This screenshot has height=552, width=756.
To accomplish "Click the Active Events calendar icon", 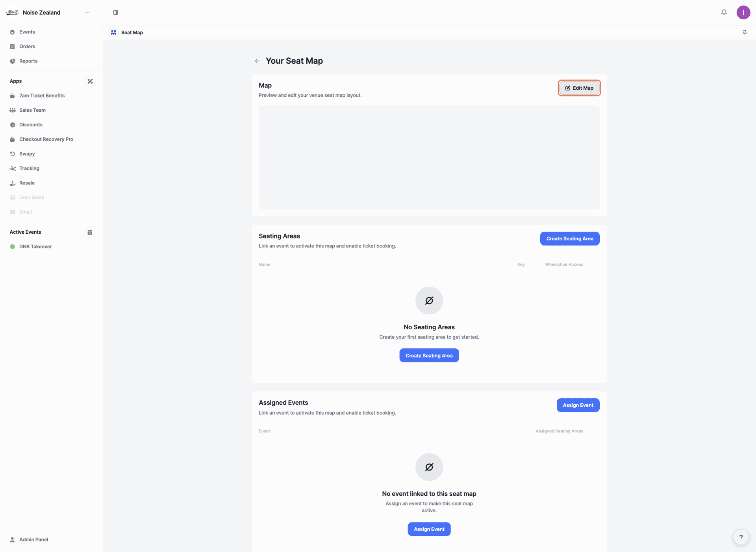I will coord(90,232).
